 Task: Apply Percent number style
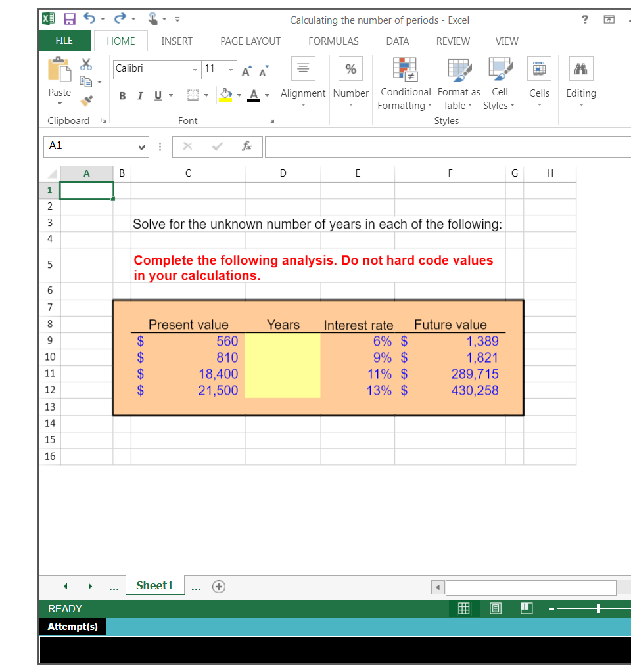pos(350,68)
